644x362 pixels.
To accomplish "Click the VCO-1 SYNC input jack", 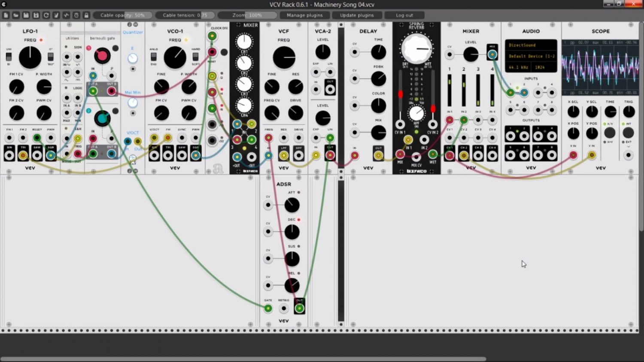I will [x=182, y=138].
